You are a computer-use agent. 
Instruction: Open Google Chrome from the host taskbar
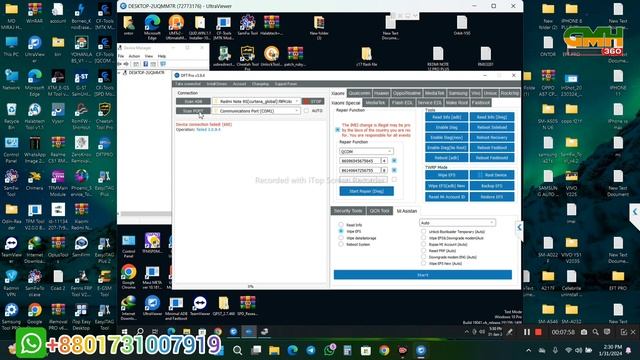pos(384,350)
